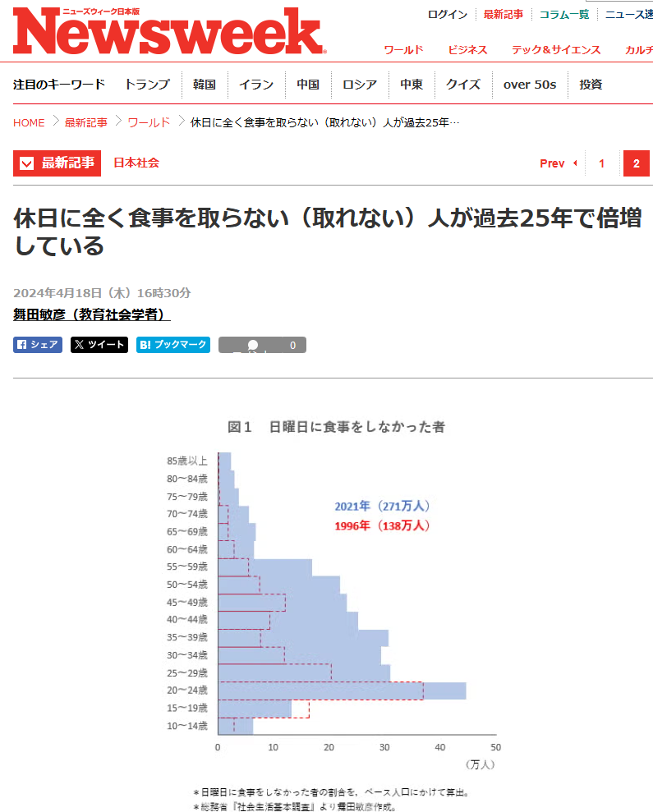
Task: Click the 日本社会 category tag
Action: [136, 163]
